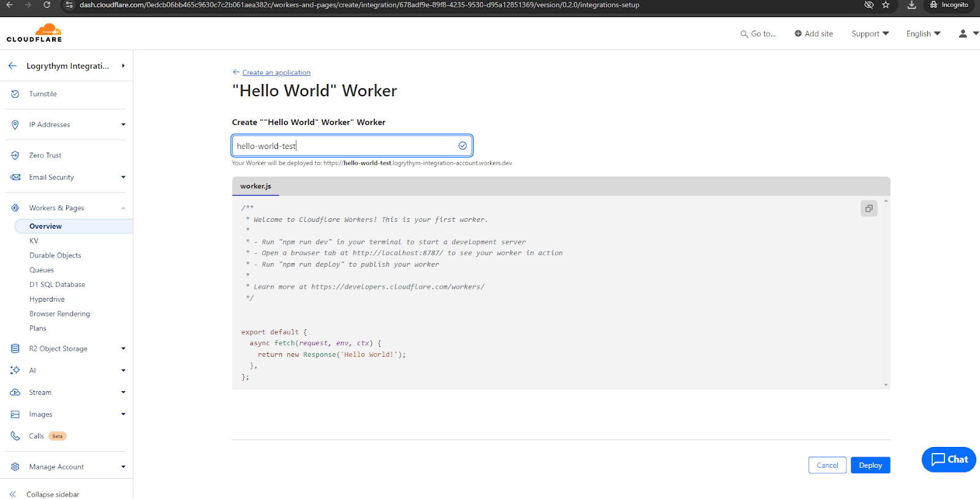
Task: Click the Calls phone icon
Action: [x=15, y=436]
